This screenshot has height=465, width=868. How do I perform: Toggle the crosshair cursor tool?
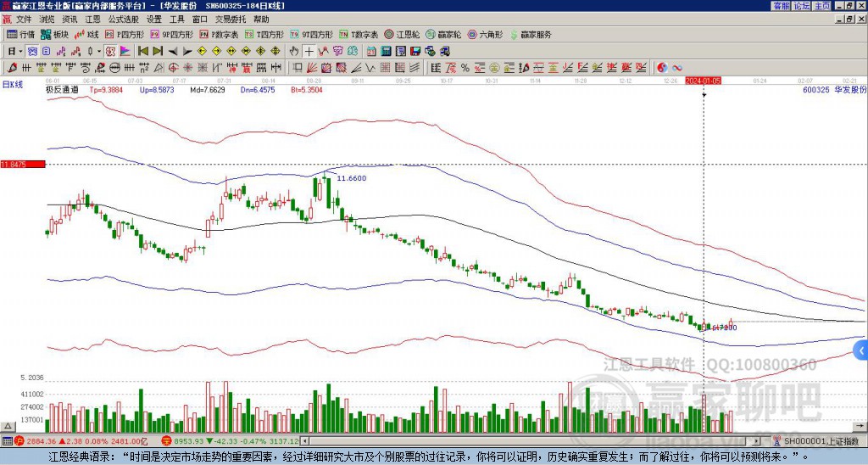(x=309, y=52)
